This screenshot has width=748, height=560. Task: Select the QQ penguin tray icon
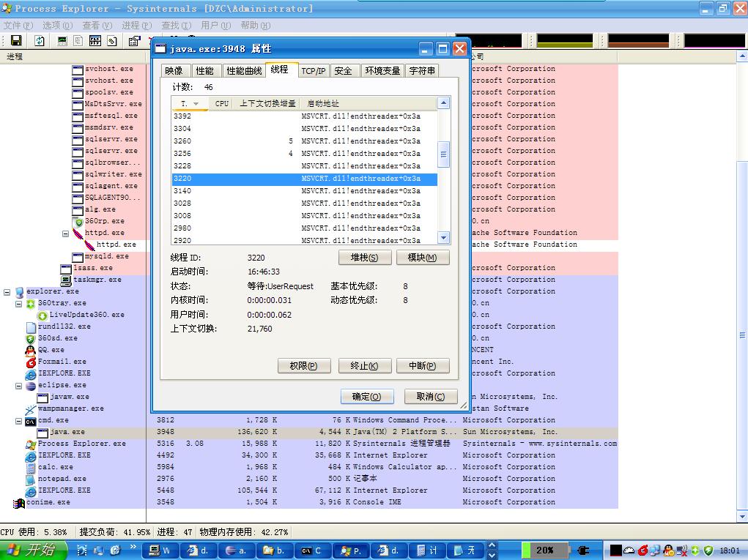pyautogui.click(x=668, y=550)
